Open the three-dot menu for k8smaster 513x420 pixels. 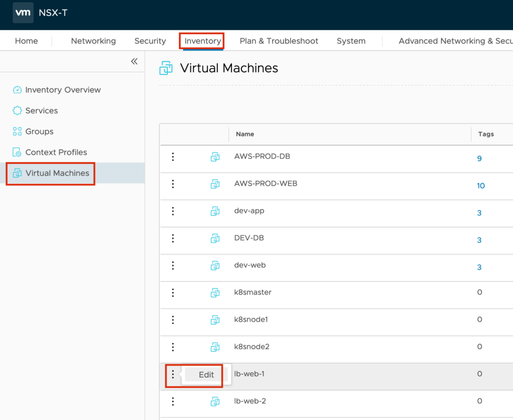coord(173,292)
